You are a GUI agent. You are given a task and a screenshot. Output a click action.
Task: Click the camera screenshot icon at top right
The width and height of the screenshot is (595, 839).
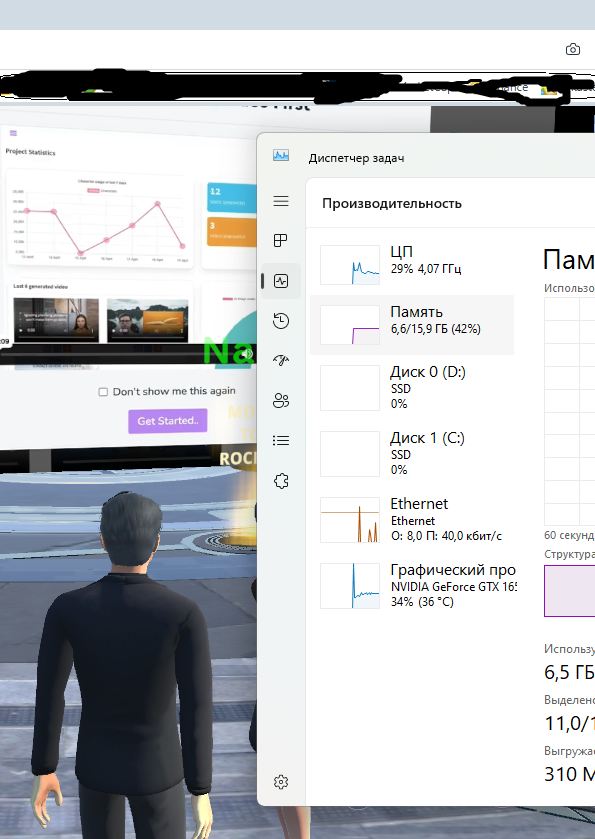pyautogui.click(x=573, y=49)
